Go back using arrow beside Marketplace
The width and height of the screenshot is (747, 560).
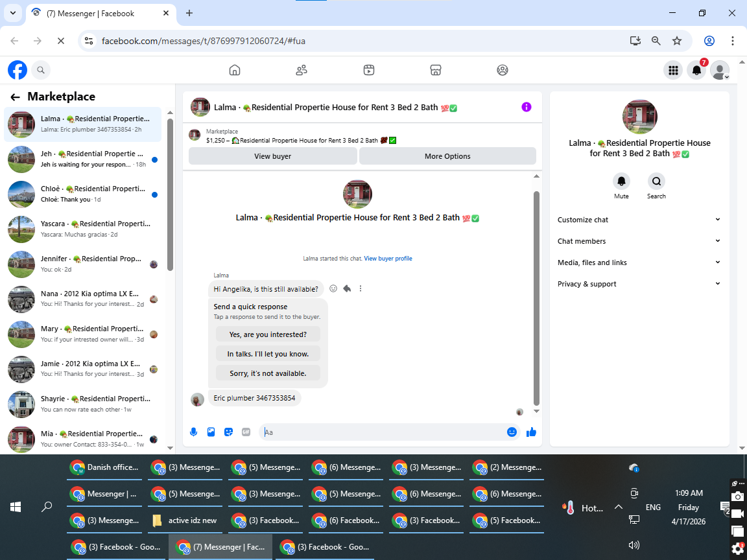pyautogui.click(x=16, y=97)
